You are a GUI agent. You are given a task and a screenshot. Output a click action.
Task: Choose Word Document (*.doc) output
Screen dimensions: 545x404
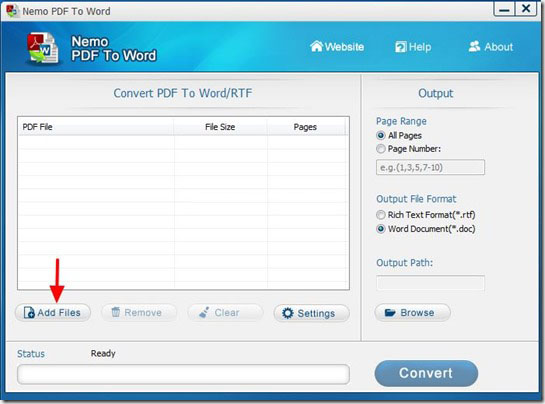click(381, 229)
